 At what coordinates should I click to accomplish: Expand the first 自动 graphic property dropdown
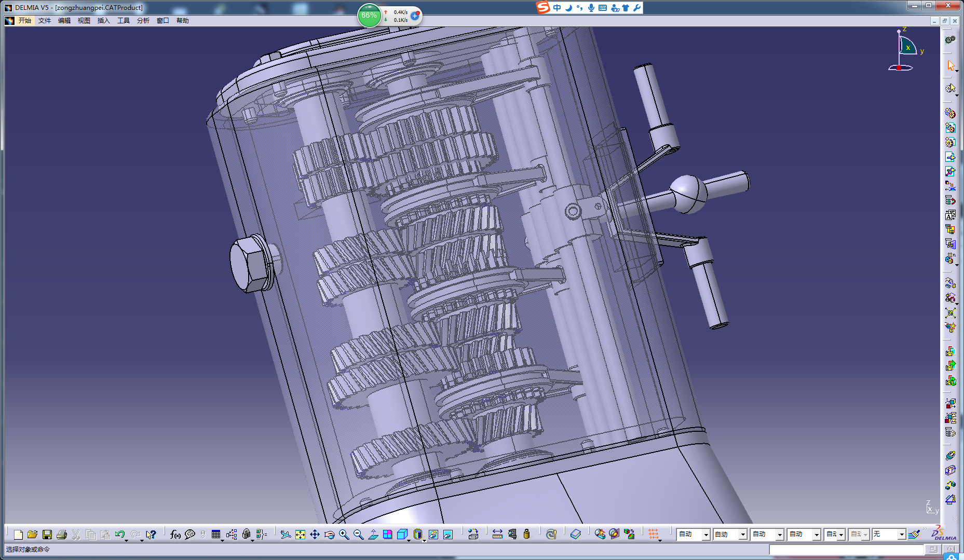706,535
